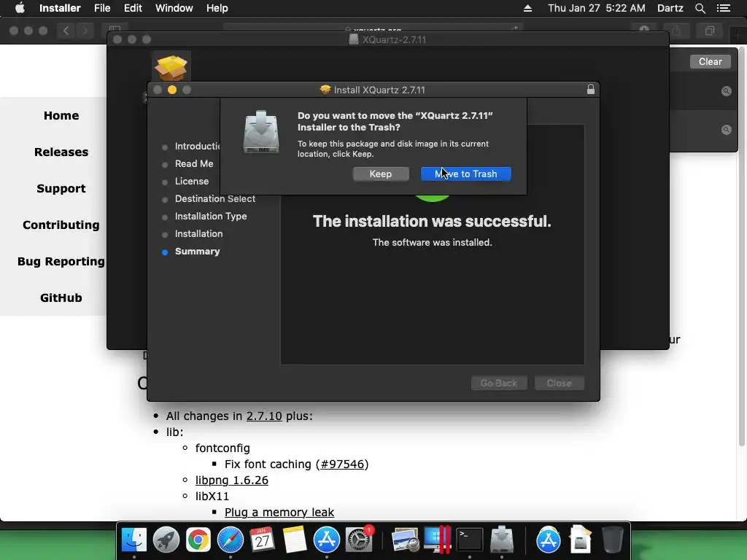Open the Applications folder stack in Dock
The width and height of the screenshot is (747, 560).
548,540
